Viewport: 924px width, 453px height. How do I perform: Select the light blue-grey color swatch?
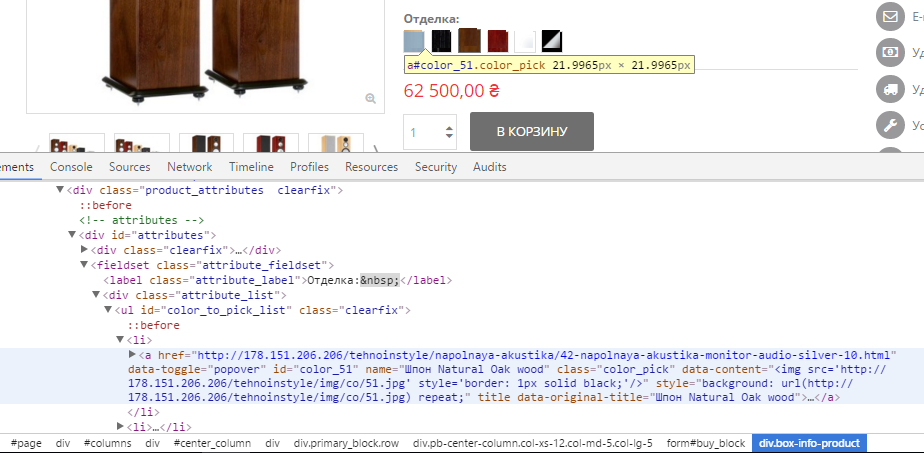point(414,41)
